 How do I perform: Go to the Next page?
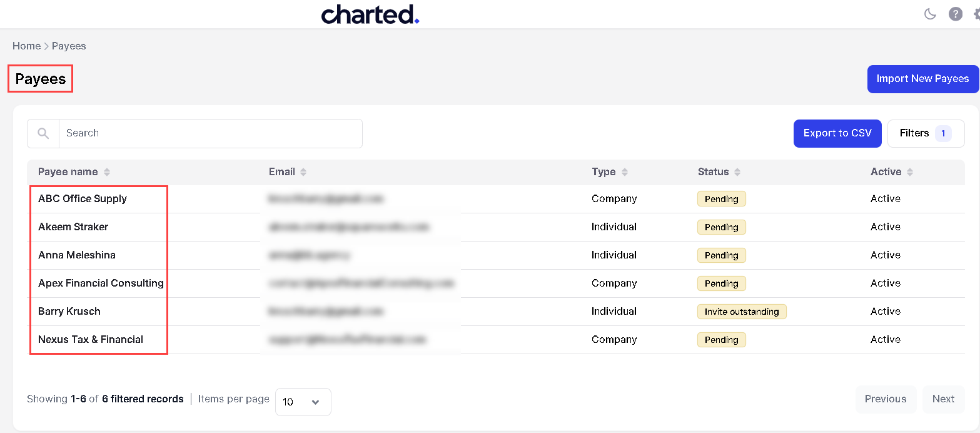[942, 399]
